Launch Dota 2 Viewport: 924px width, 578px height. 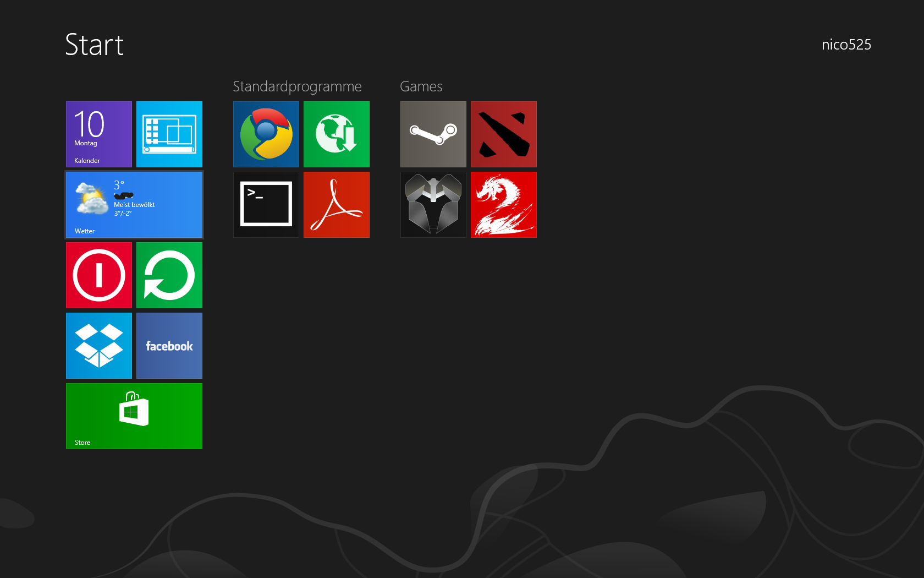(x=504, y=134)
